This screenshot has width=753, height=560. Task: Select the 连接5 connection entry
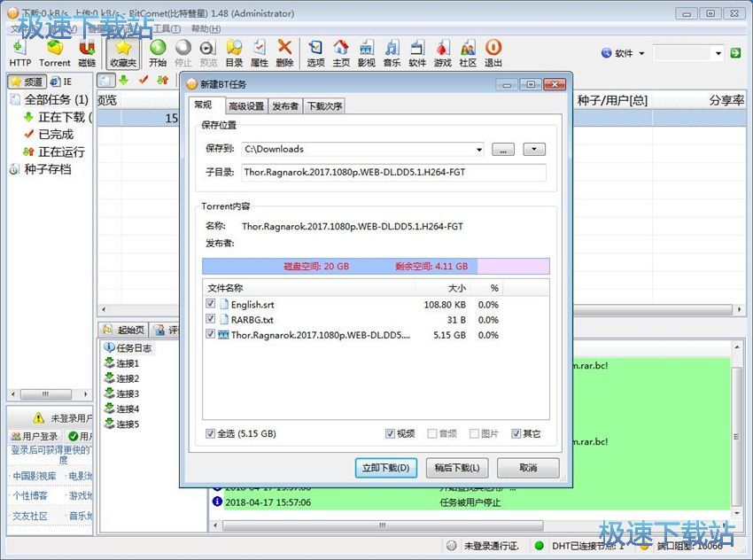click(x=122, y=424)
